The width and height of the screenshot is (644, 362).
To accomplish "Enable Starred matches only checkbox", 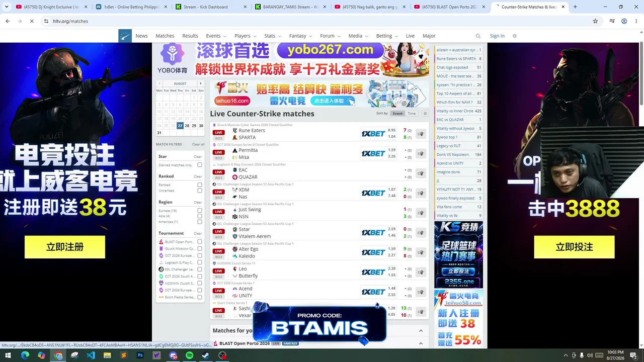I will 200,165.
